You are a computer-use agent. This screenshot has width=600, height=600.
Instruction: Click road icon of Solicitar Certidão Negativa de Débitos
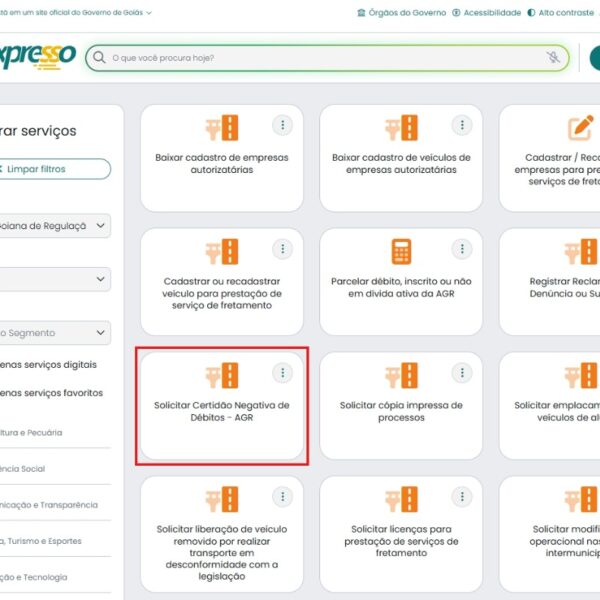pos(222,375)
